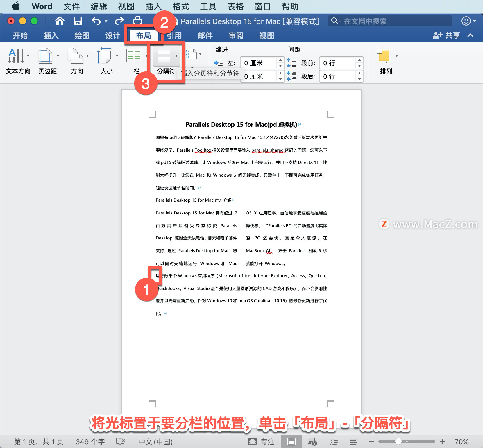Open the 格式 menu
483x448 pixels.
pyautogui.click(x=181, y=6)
